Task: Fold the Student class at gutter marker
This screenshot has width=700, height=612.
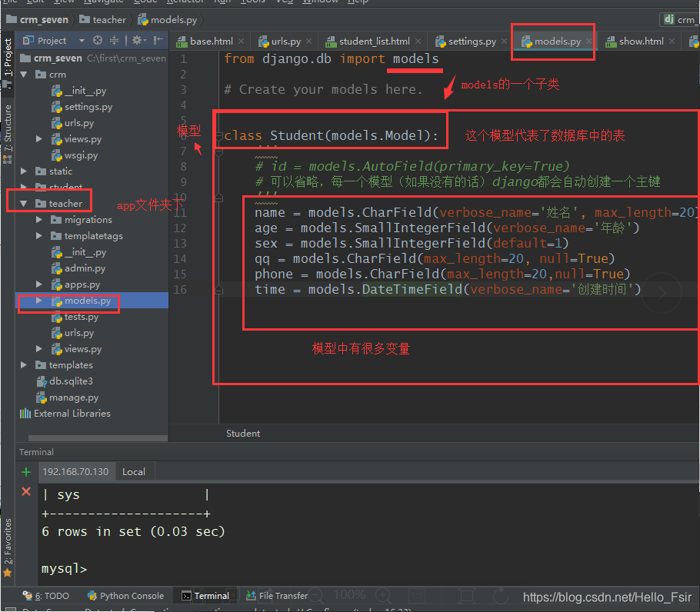Action: 219,135
